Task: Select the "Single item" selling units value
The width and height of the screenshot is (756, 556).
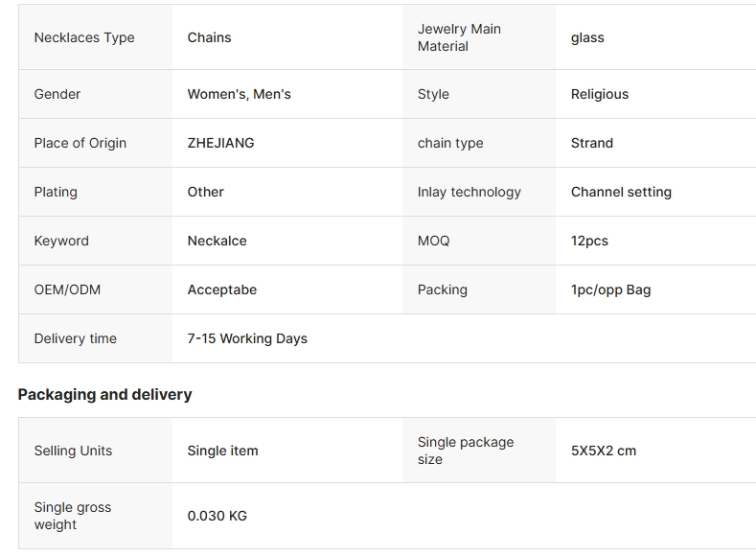Action: click(x=222, y=451)
